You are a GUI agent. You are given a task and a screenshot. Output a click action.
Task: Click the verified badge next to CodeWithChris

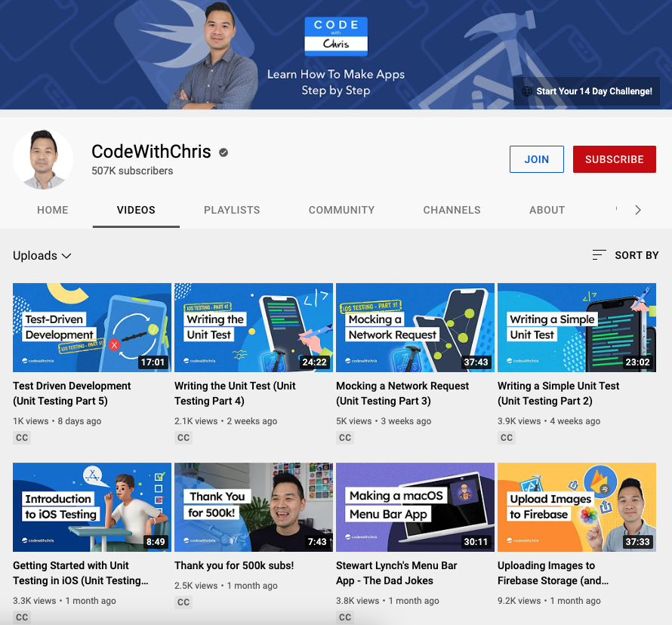point(223,152)
